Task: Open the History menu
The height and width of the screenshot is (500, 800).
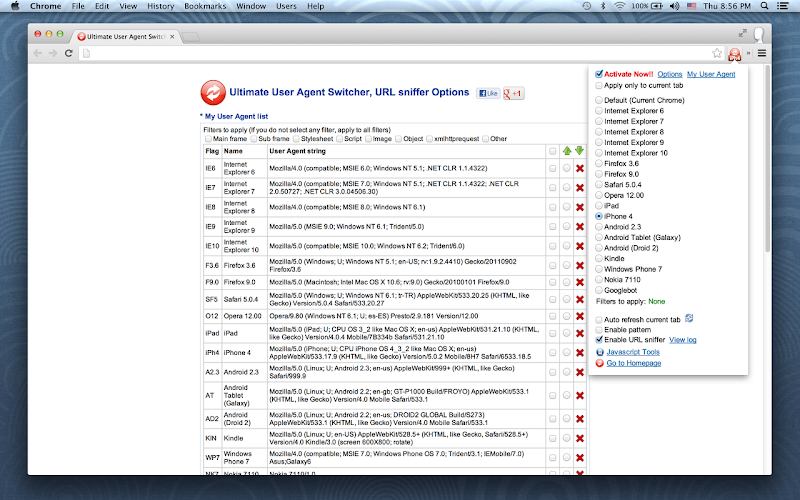Action: pos(161,6)
